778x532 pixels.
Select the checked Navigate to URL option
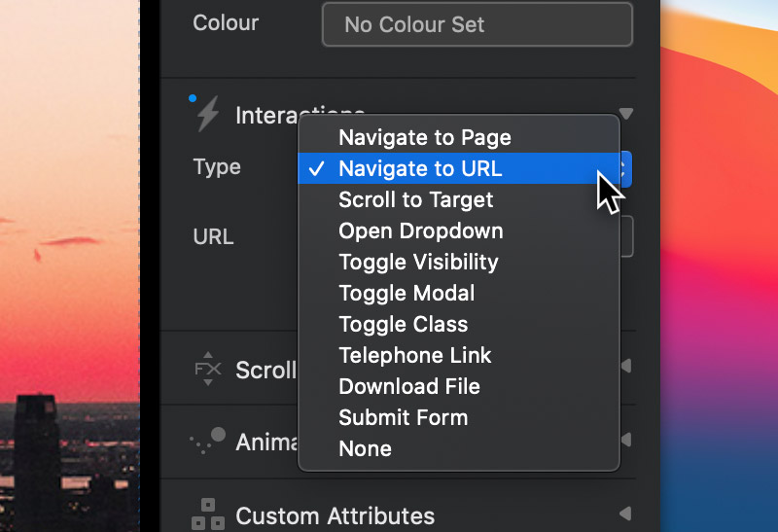[458, 168]
